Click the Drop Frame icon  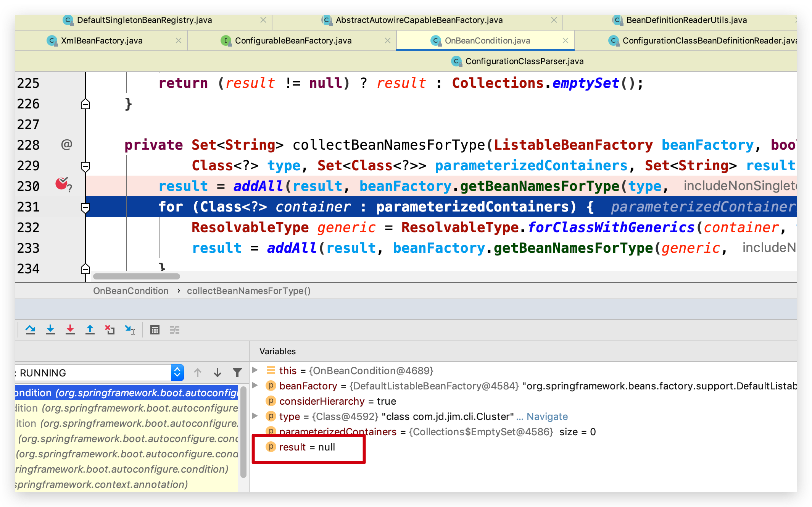110,329
